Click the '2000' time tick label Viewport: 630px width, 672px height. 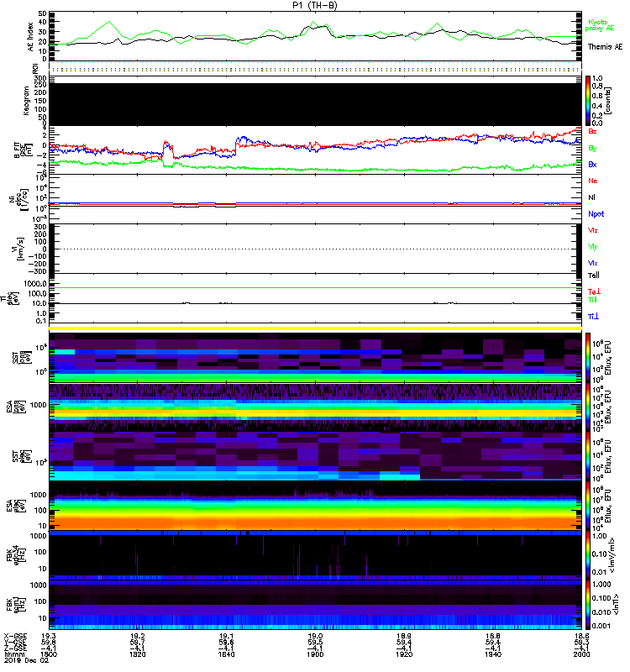click(581, 654)
